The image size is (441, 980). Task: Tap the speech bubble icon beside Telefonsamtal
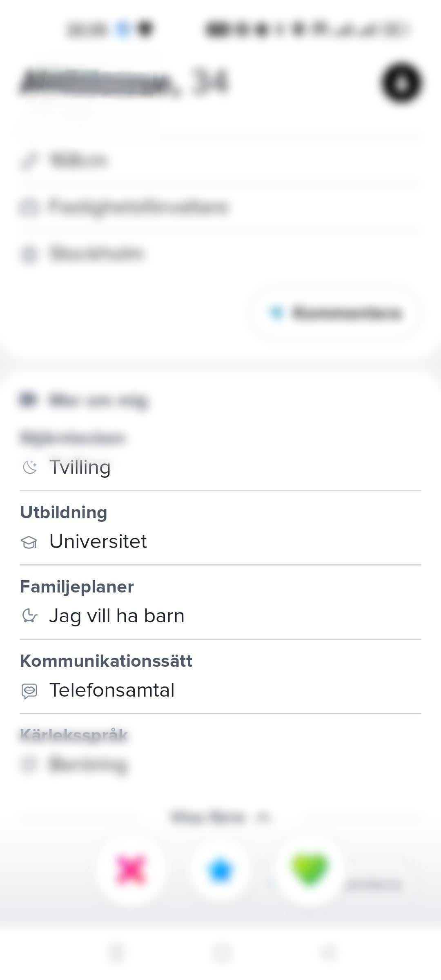pos(29,691)
